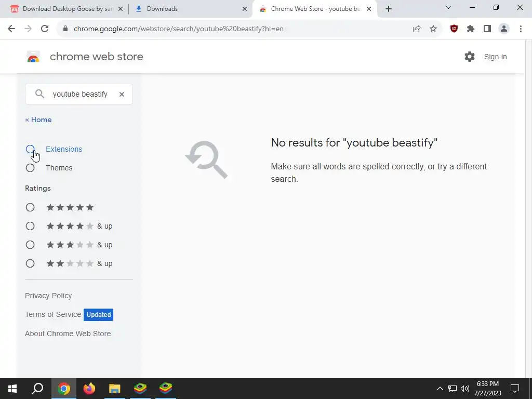Select the Themes radio button
This screenshot has width=532, height=399.
pos(30,168)
